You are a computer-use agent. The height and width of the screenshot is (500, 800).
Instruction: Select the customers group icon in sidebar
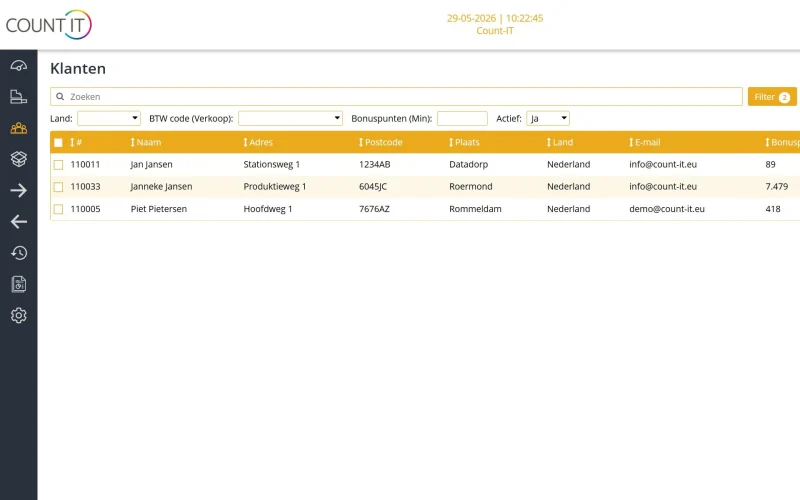(x=18, y=128)
